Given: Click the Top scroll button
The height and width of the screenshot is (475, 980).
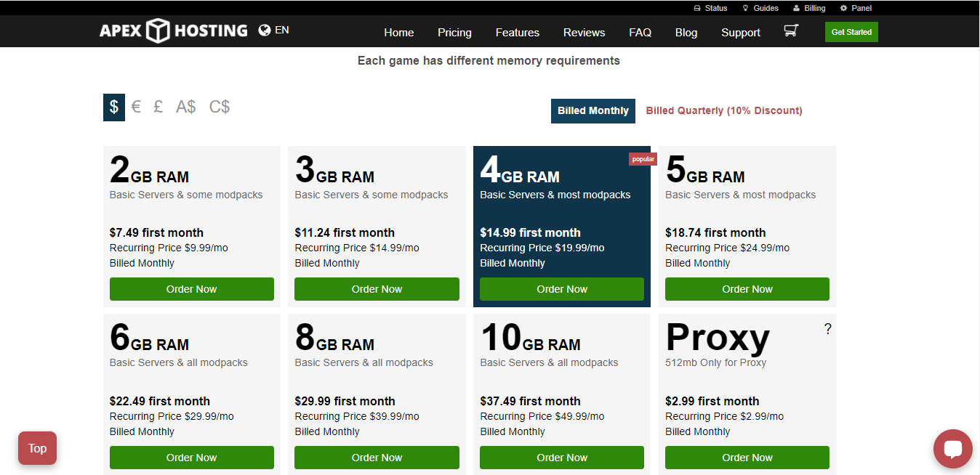Looking at the screenshot, I should click(37, 449).
